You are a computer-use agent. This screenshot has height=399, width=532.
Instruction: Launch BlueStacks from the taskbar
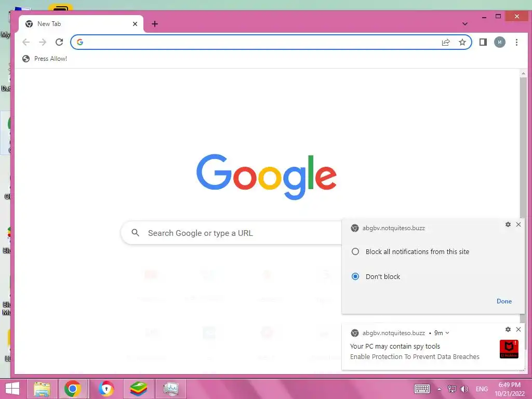point(138,389)
